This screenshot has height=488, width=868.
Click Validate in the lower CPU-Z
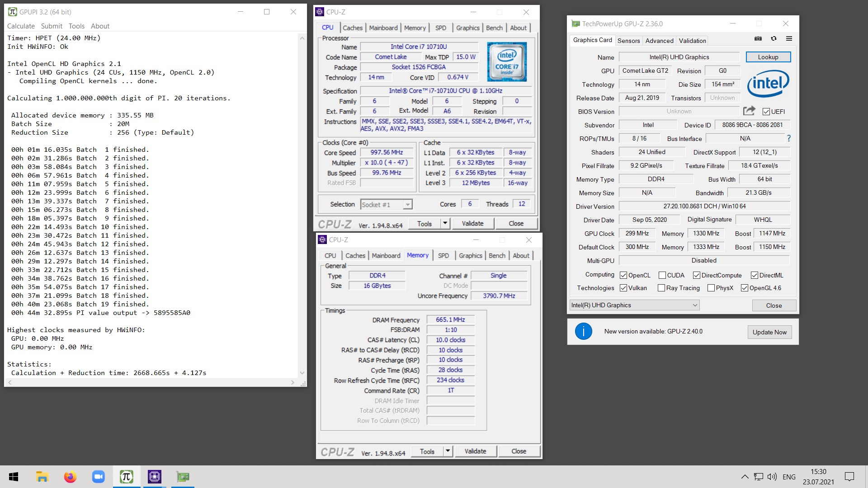(x=475, y=451)
